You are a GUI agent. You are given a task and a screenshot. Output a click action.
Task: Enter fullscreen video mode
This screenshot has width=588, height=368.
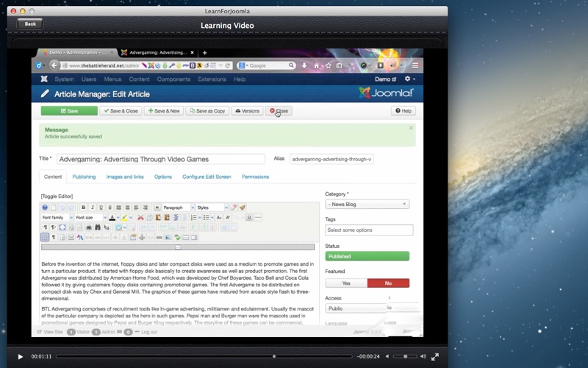pos(434,356)
